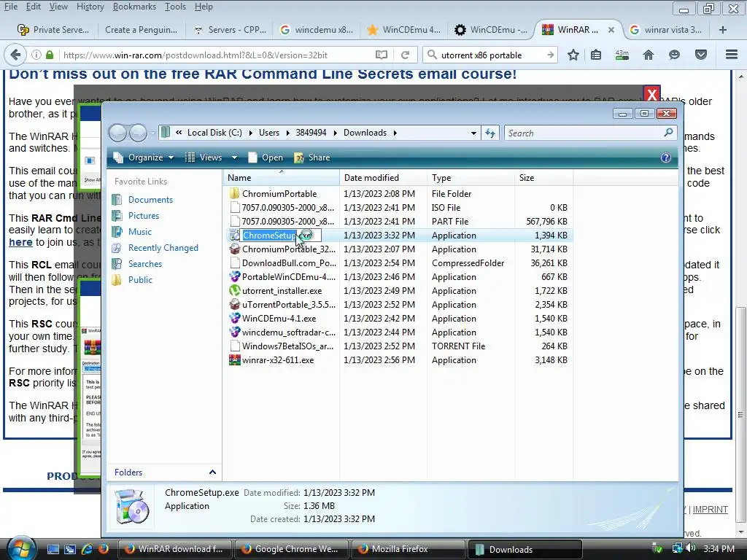The image size is (747, 560).
Task: Open Firefox bookmarks list icon
Action: tap(596, 55)
